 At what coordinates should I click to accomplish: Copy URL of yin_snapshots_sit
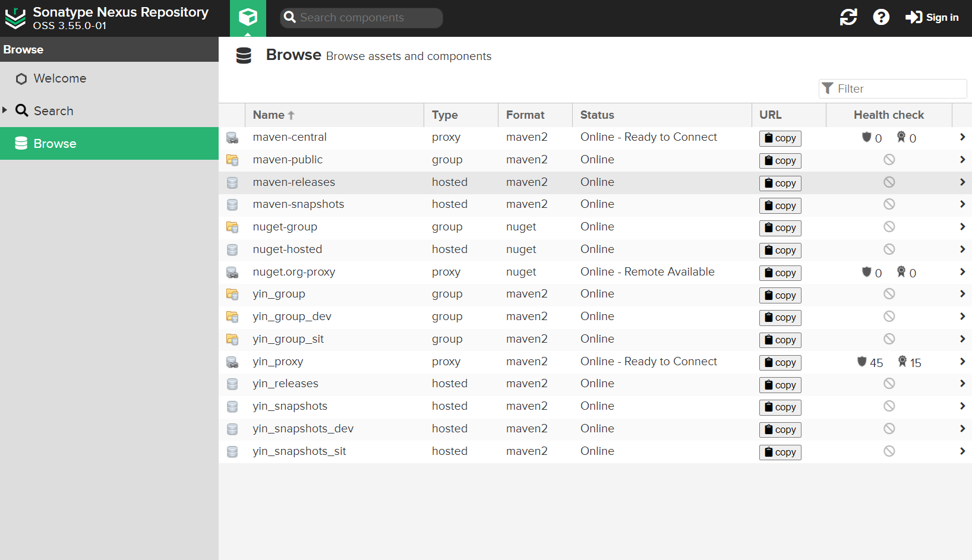(x=780, y=453)
